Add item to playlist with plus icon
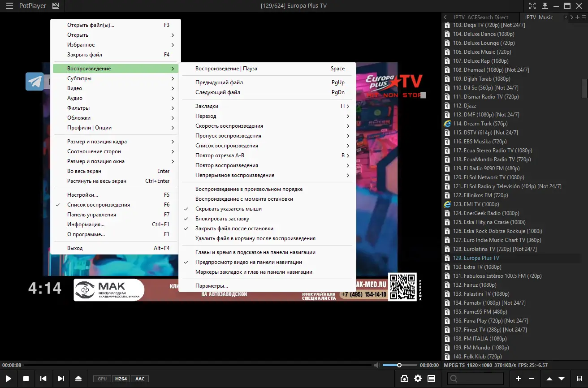The height and width of the screenshot is (388, 588). click(x=519, y=379)
